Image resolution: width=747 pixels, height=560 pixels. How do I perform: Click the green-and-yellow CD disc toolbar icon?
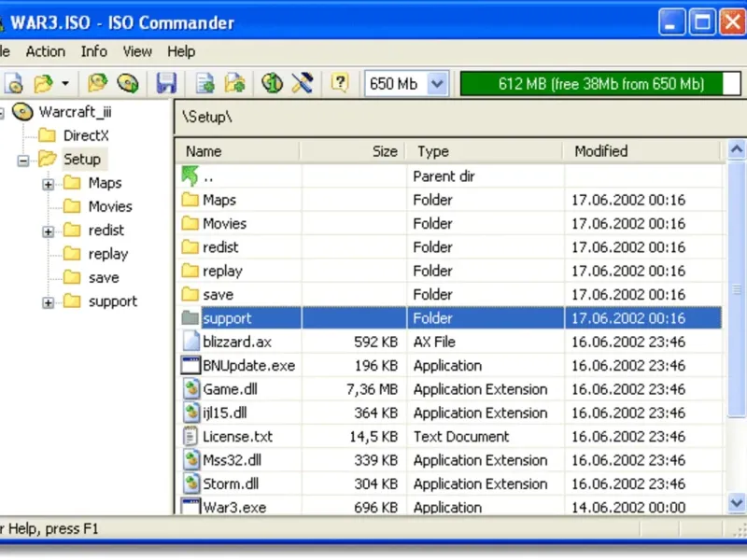(128, 83)
